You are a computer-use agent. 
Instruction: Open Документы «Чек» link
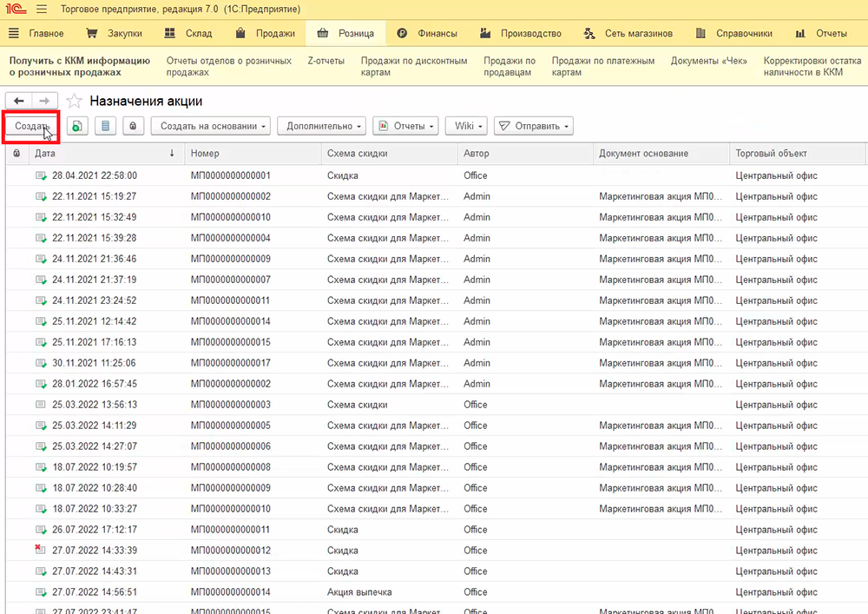coord(708,61)
